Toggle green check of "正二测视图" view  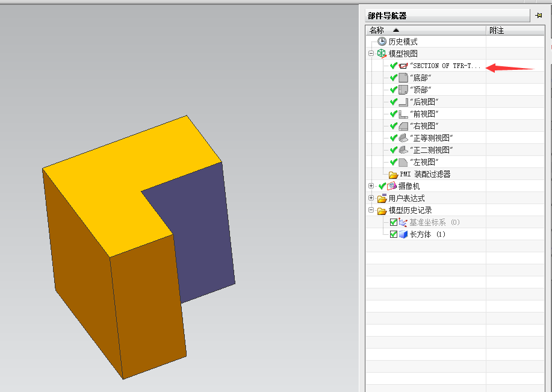pyautogui.click(x=394, y=150)
